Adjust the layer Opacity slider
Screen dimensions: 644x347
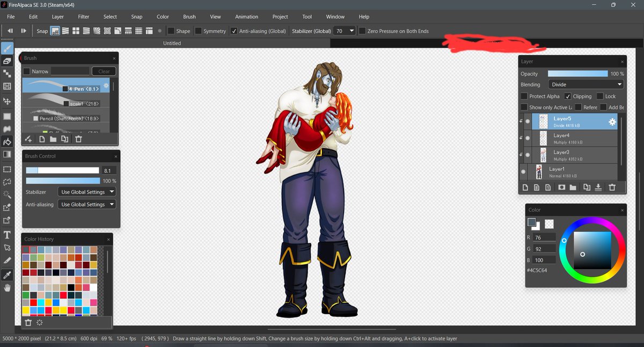(577, 74)
